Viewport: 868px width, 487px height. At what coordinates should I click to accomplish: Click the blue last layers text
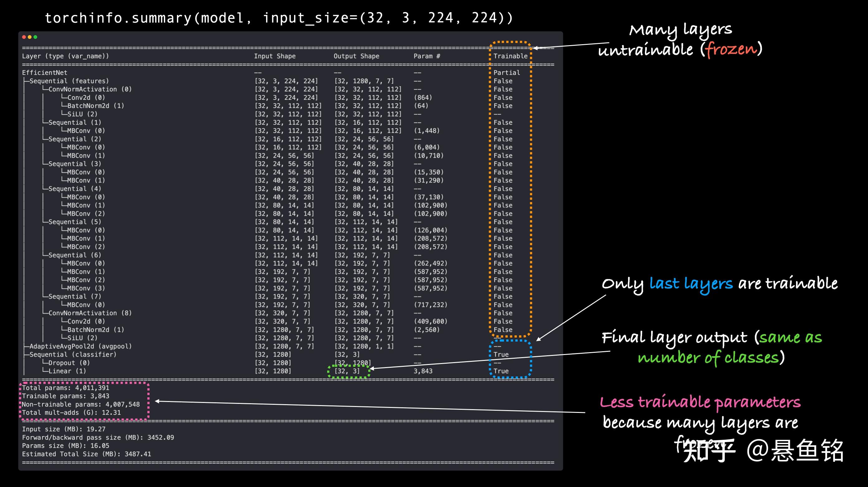coord(691,284)
